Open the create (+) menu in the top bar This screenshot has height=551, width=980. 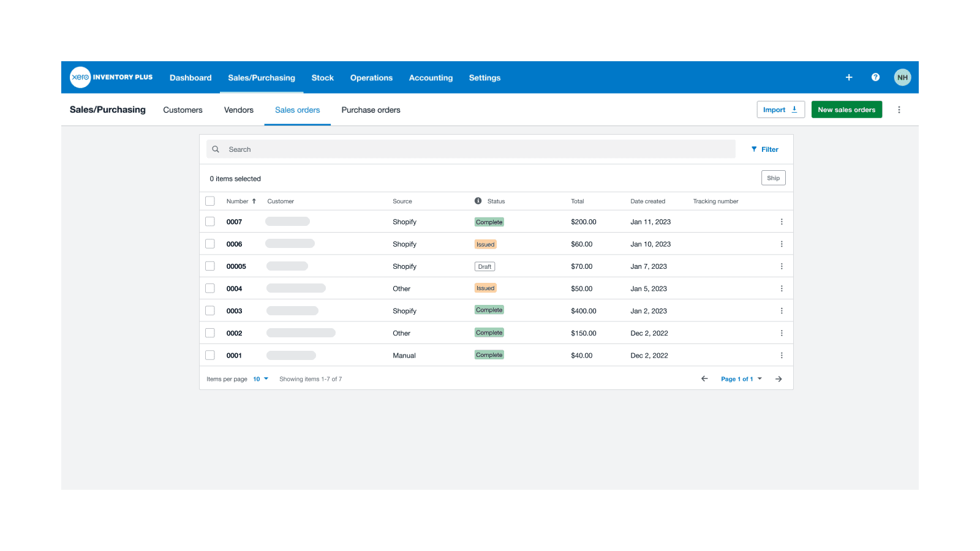pos(849,77)
